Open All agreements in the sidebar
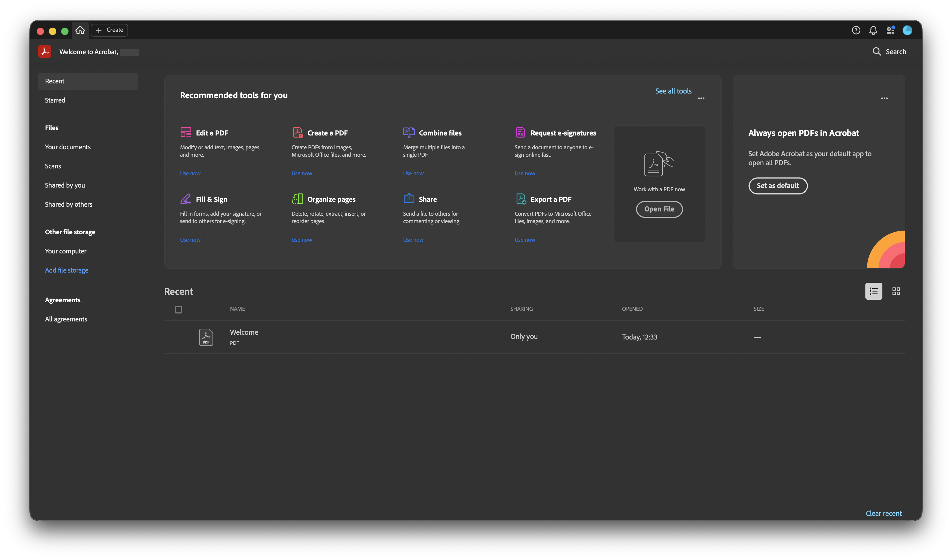This screenshot has height=560, width=952. click(66, 319)
